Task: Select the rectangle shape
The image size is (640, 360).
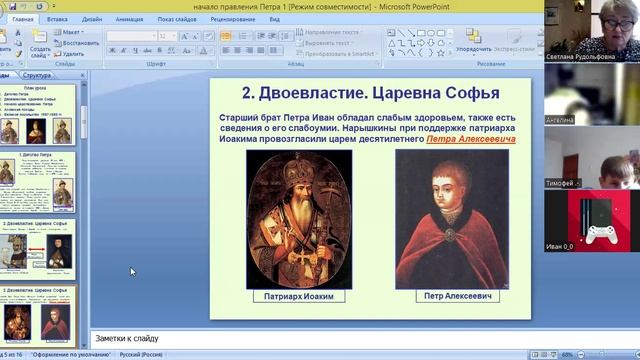Action: point(421,33)
